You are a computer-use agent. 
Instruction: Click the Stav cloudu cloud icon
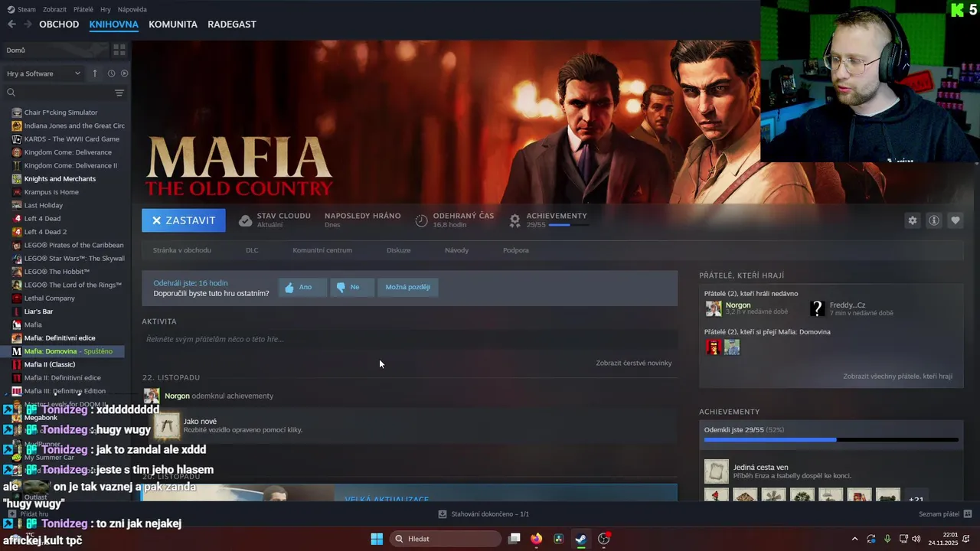245,220
